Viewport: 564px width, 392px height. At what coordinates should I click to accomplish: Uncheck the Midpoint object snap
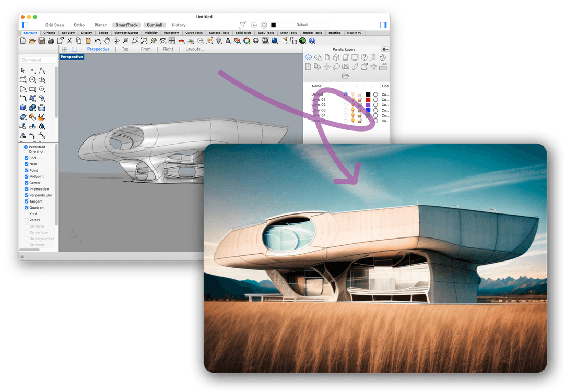coord(27,176)
